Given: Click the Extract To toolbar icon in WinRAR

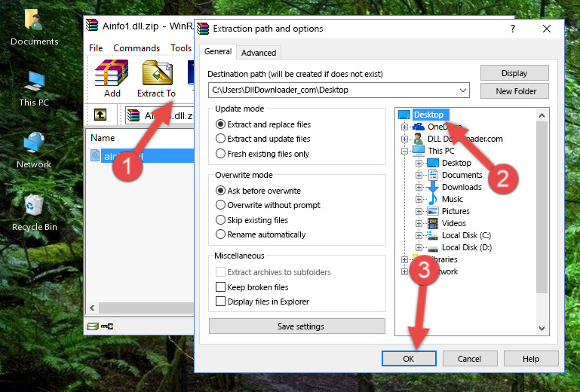Looking at the screenshot, I should [x=156, y=78].
